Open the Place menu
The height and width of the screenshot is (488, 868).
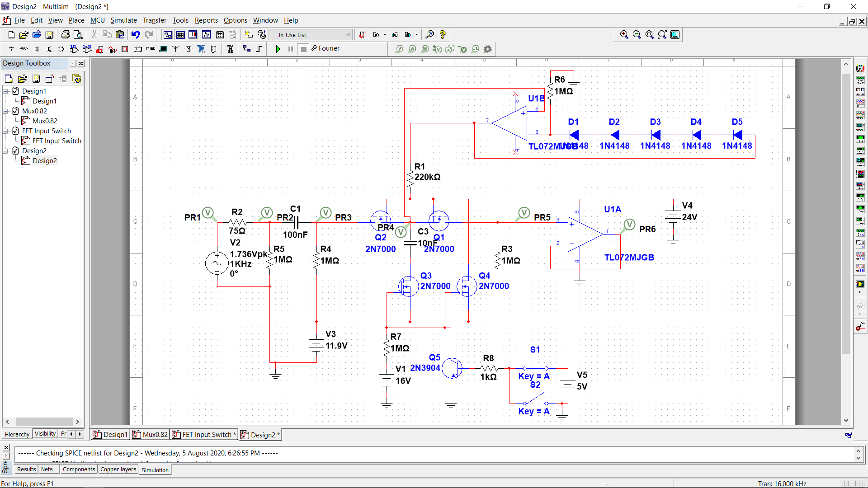point(76,20)
